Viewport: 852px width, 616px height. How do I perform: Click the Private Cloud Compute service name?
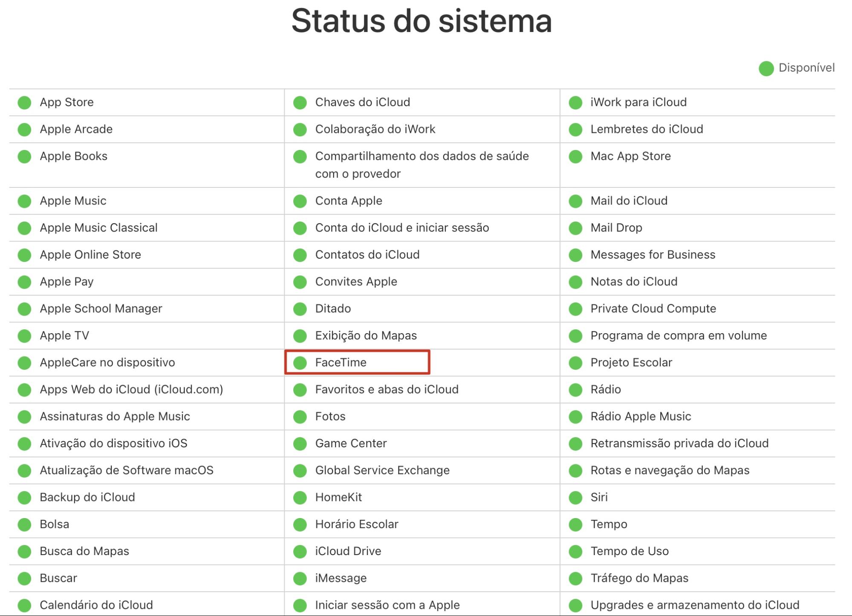[x=653, y=308]
